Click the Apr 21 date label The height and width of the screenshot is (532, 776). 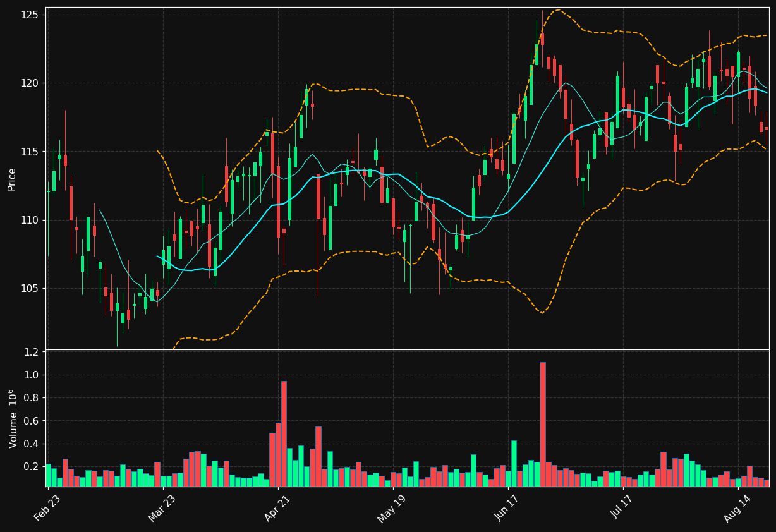click(x=277, y=509)
